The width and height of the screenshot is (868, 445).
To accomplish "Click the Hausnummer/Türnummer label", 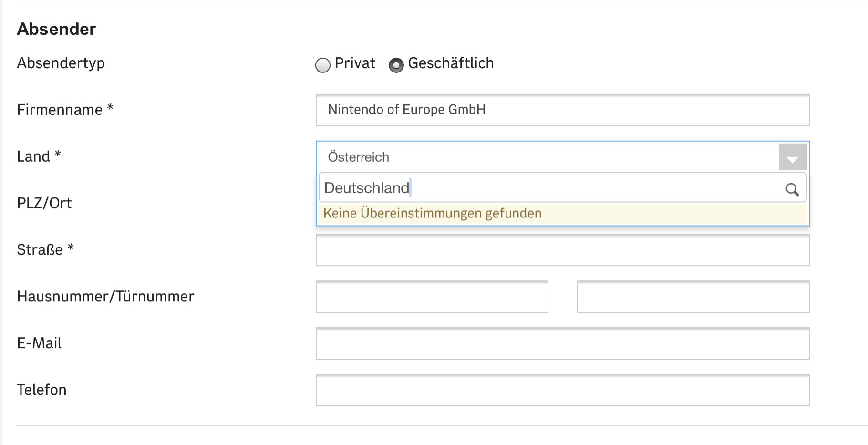I will [x=106, y=297].
